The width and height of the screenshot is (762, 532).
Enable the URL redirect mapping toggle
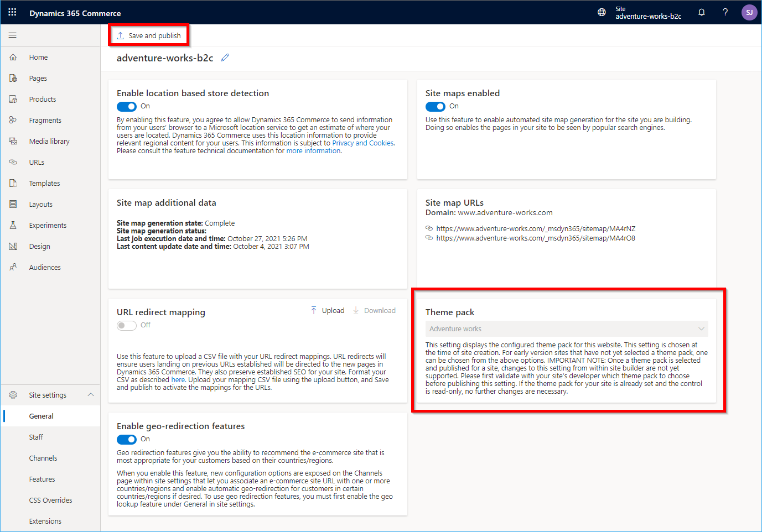[x=127, y=326]
